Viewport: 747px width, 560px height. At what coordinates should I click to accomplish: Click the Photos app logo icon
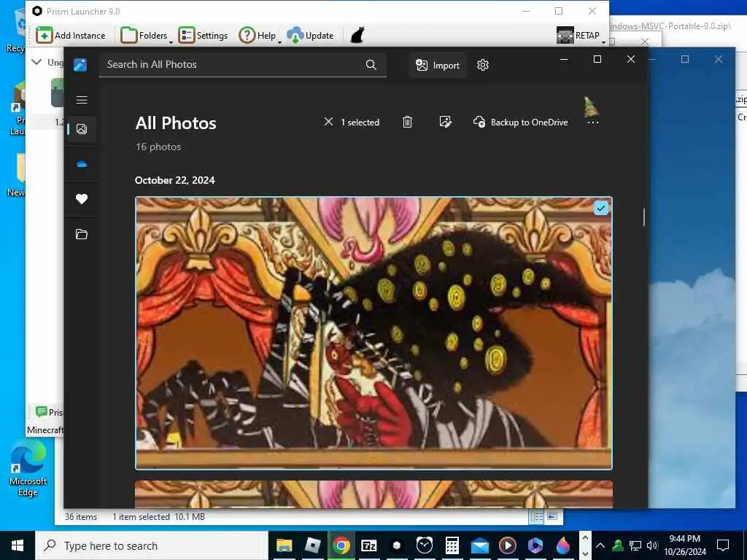point(80,65)
